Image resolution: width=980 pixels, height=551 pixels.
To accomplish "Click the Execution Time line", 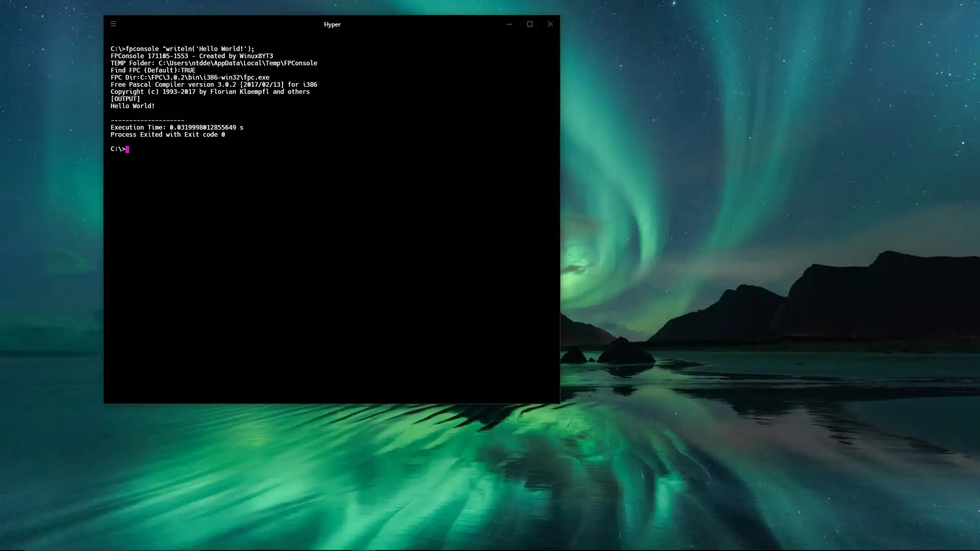I will (x=177, y=128).
